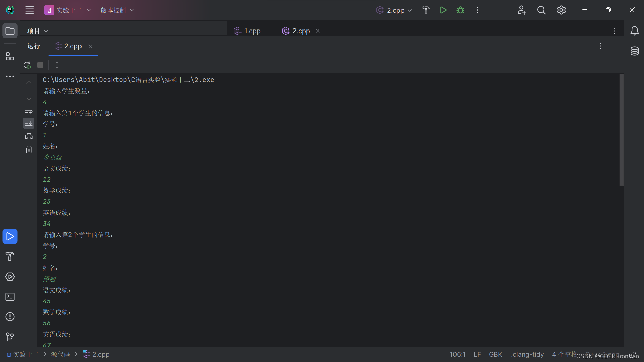Image resolution: width=644 pixels, height=362 pixels.
Task: Stop the running process
Action: [x=40, y=65]
